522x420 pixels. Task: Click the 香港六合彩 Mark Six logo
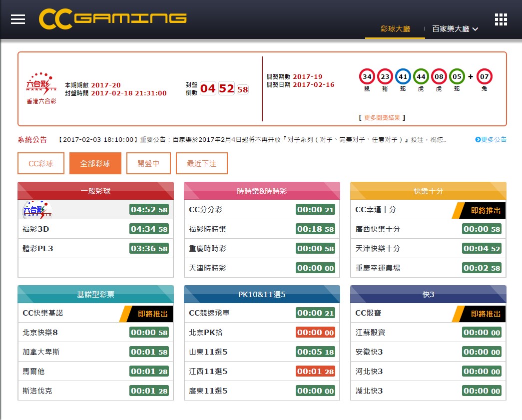click(41, 88)
